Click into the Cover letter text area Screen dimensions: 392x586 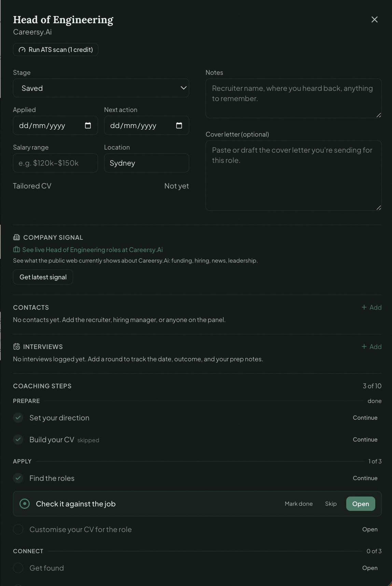pyautogui.click(x=294, y=176)
